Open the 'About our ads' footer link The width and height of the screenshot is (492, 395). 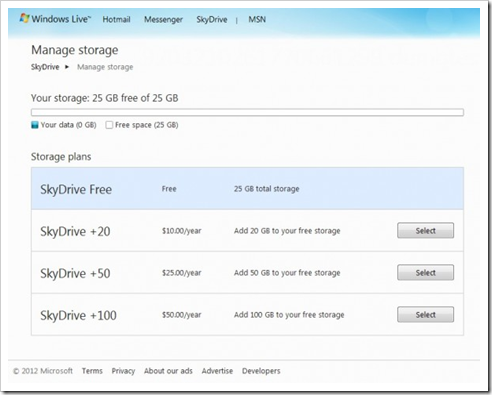[x=168, y=371]
